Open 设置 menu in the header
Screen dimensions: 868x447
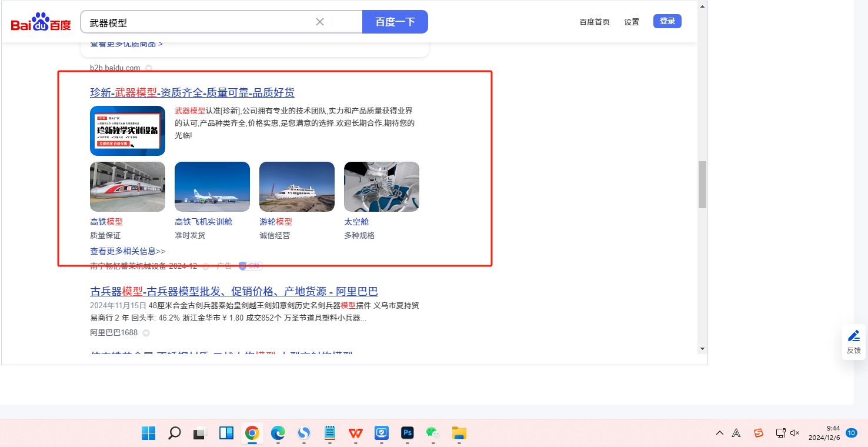pyautogui.click(x=632, y=22)
